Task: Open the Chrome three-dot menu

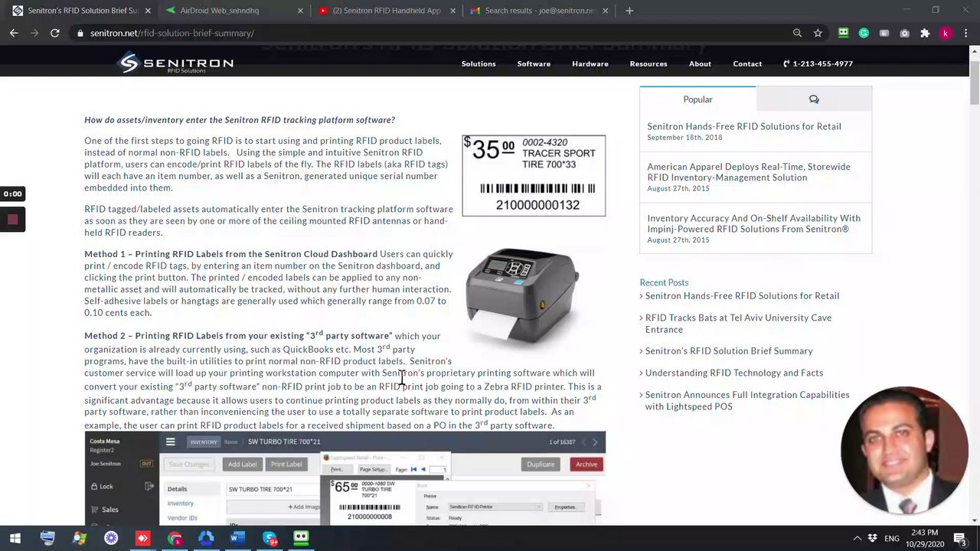Action: [x=966, y=33]
